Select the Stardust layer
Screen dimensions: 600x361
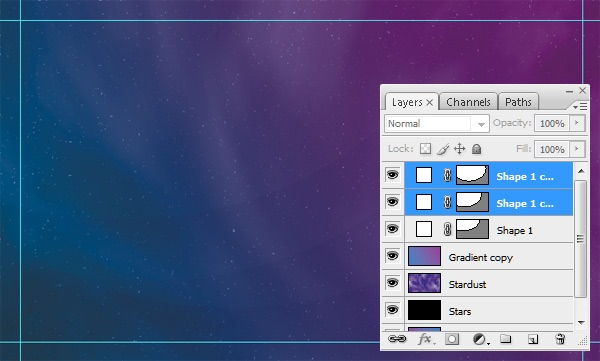489,283
